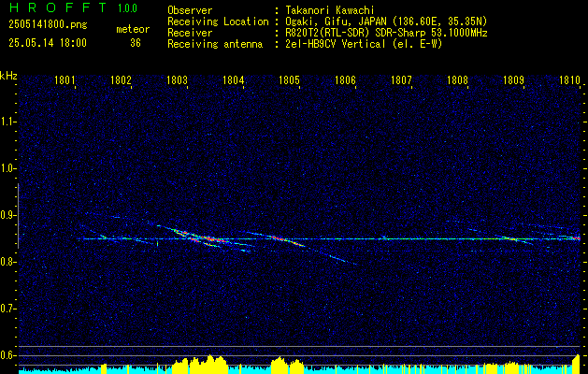
Task: Click the 1810 time marker
Action: click(569, 80)
